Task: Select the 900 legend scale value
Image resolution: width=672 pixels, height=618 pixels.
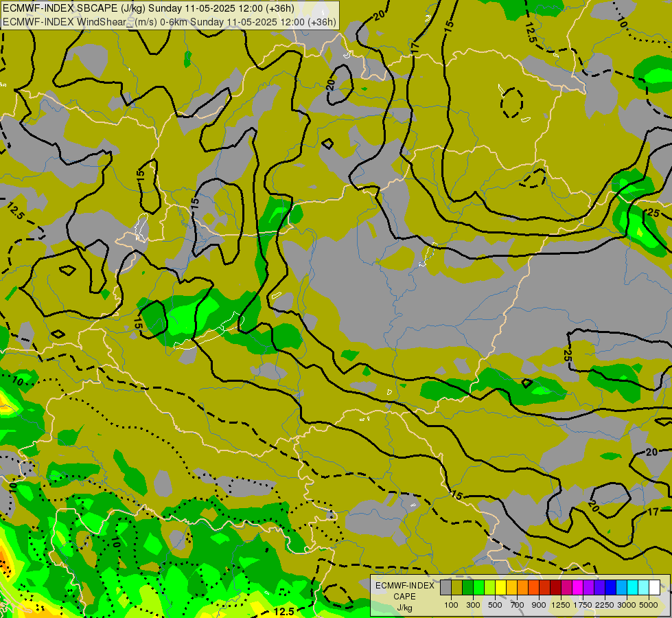Action: tap(539, 605)
